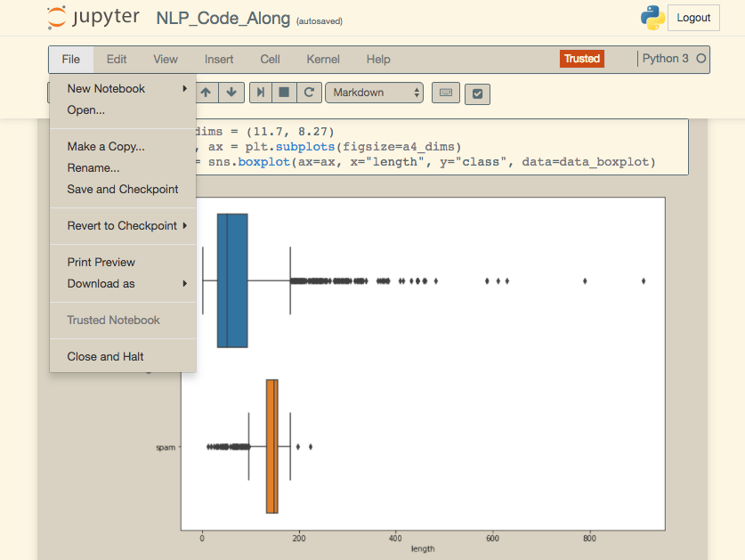The width and height of the screenshot is (745, 560).
Task: Expand the Download as submenu
Action: (100, 283)
